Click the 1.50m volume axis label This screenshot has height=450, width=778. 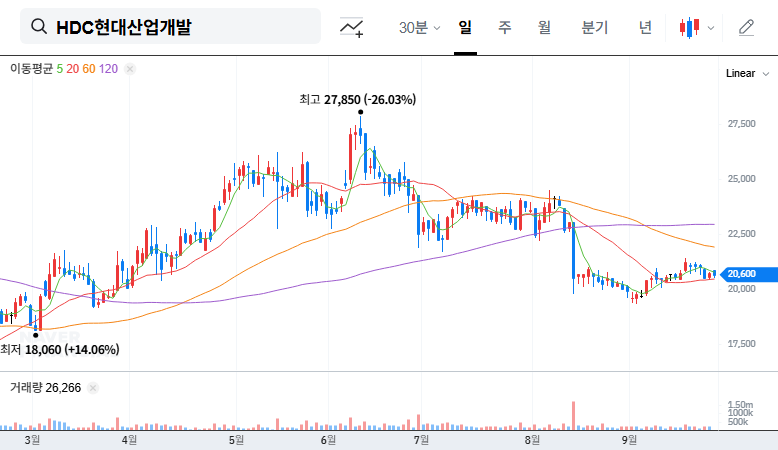point(740,405)
